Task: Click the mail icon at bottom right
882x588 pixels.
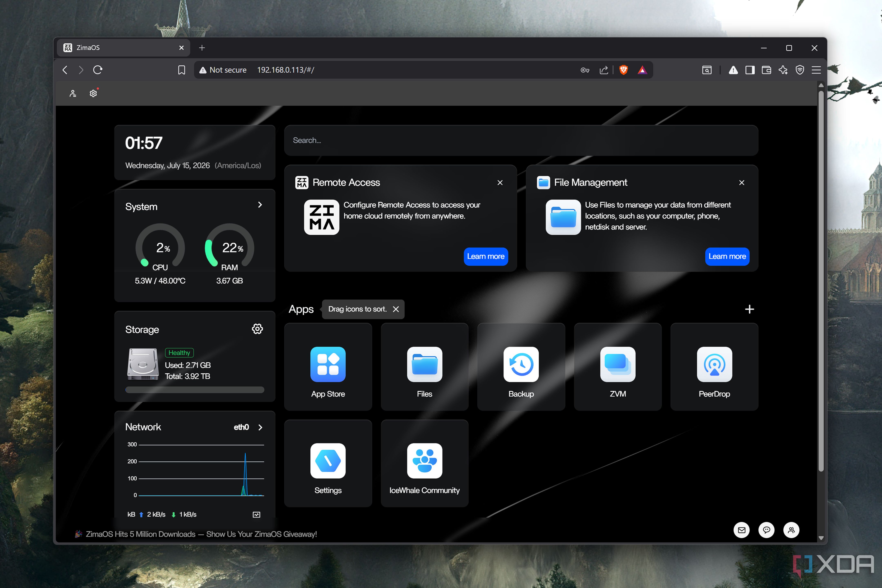Action: coord(741,530)
